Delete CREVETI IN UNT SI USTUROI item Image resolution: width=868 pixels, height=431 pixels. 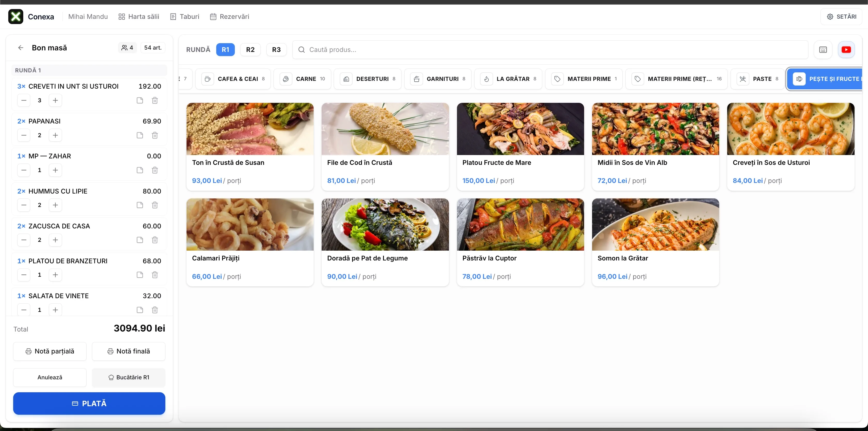(x=155, y=101)
